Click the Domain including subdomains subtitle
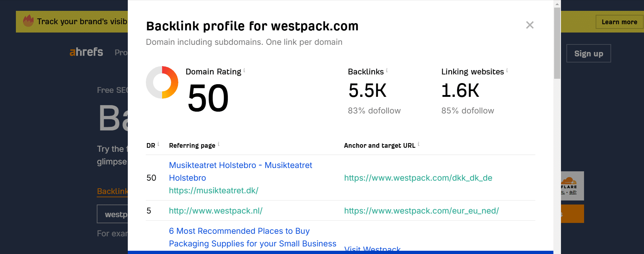 (x=244, y=42)
